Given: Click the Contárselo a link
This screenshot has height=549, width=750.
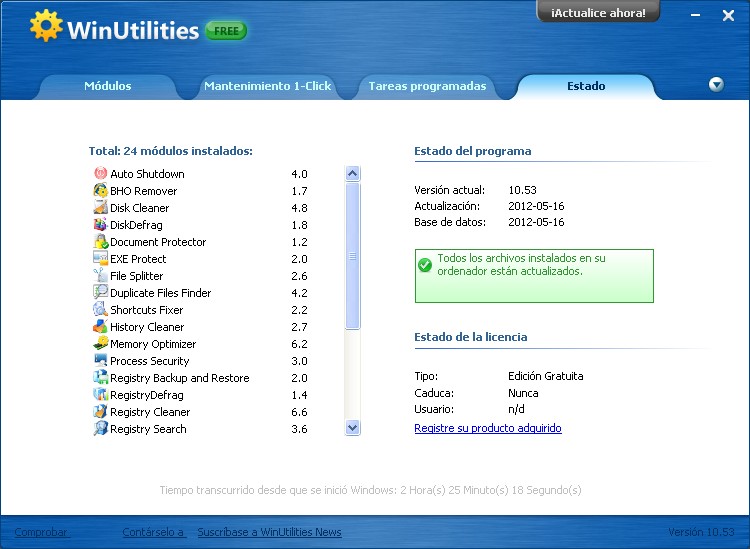Looking at the screenshot, I should pyautogui.click(x=154, y=532).
